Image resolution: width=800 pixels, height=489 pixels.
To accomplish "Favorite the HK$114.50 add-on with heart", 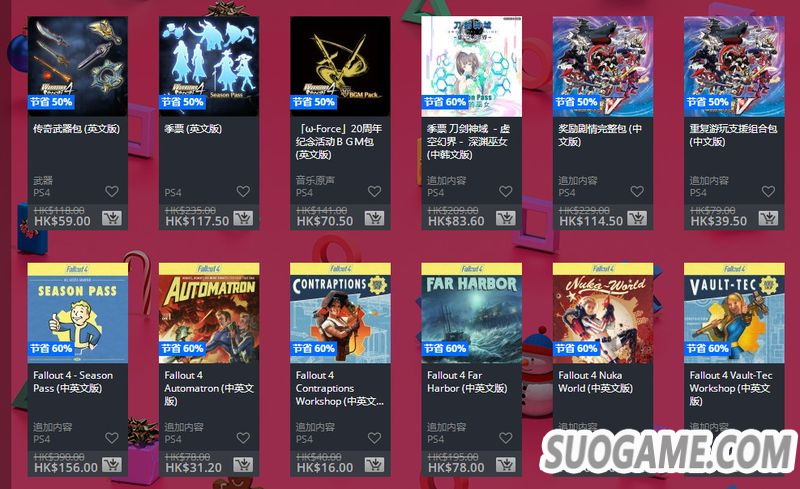I will [x=637, y=191].
